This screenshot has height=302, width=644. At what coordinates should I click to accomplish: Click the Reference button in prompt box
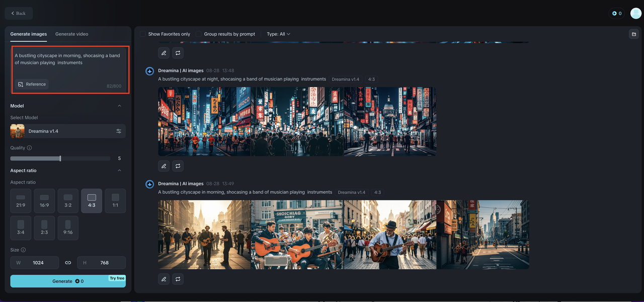click(32, 84)
